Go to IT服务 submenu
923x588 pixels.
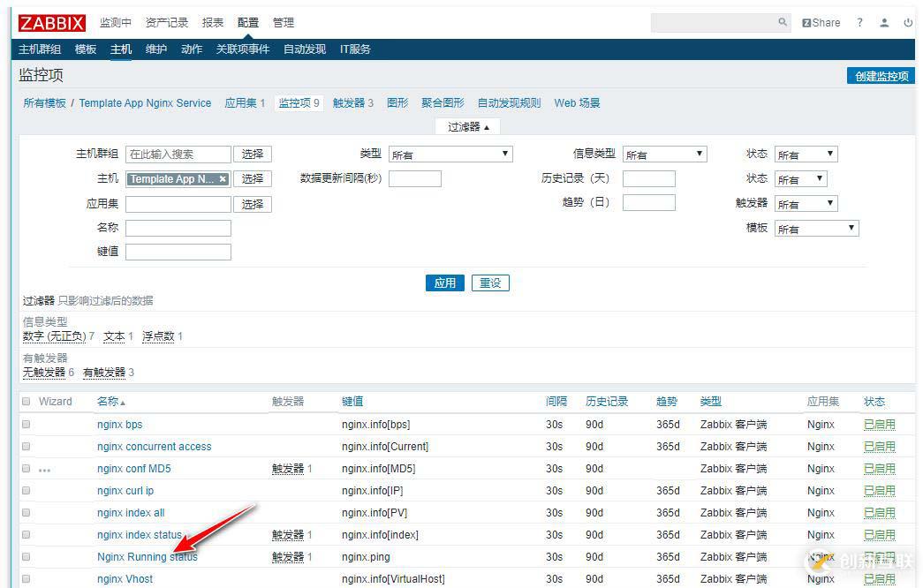point(355,49)
